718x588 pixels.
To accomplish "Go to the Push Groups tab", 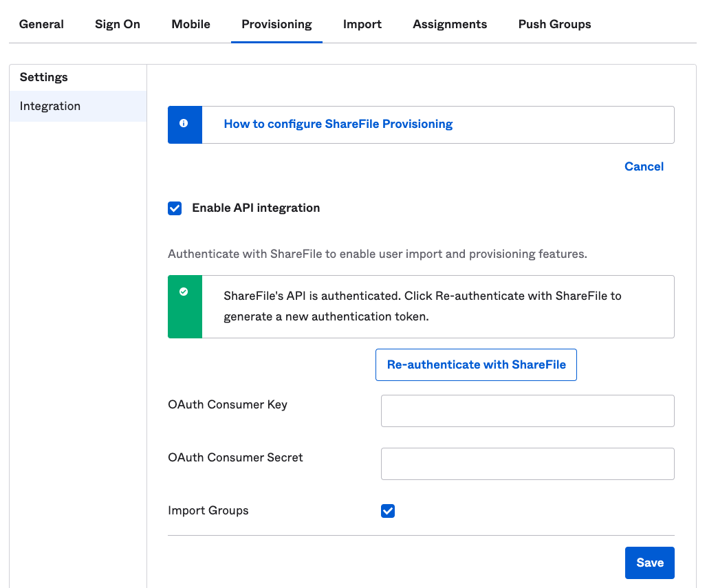I will pos(554,24).
